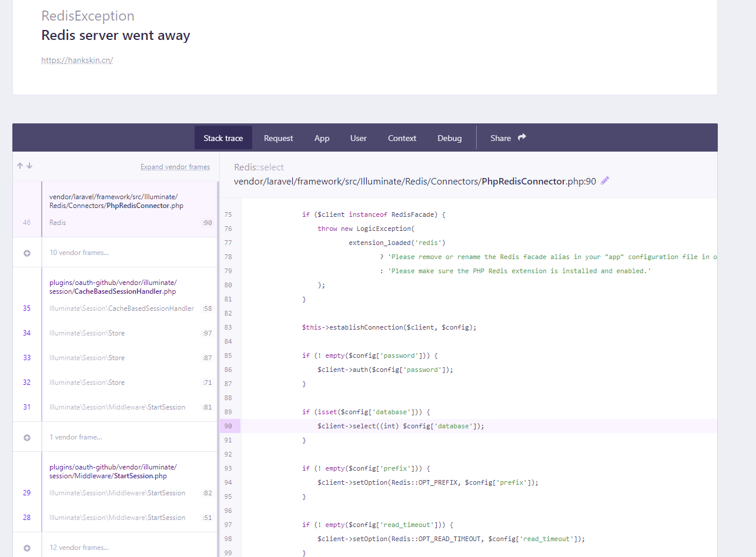Click the plus icon below frame 28

click(x=27, y=547)
